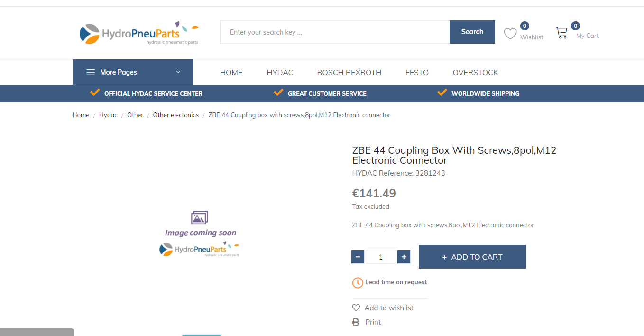
Task: Open the shopping cart icon
Action: [561, 32]
